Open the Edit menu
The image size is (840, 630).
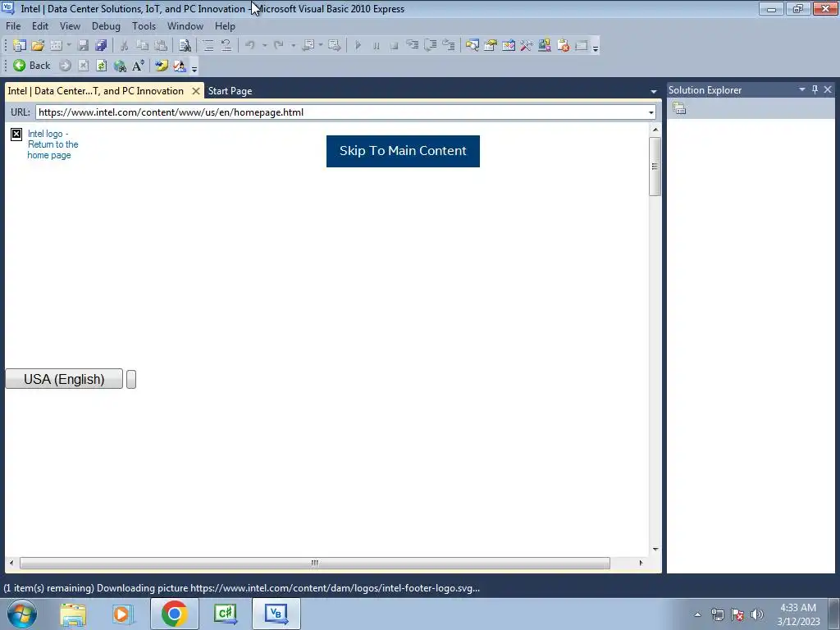[40, 26]
